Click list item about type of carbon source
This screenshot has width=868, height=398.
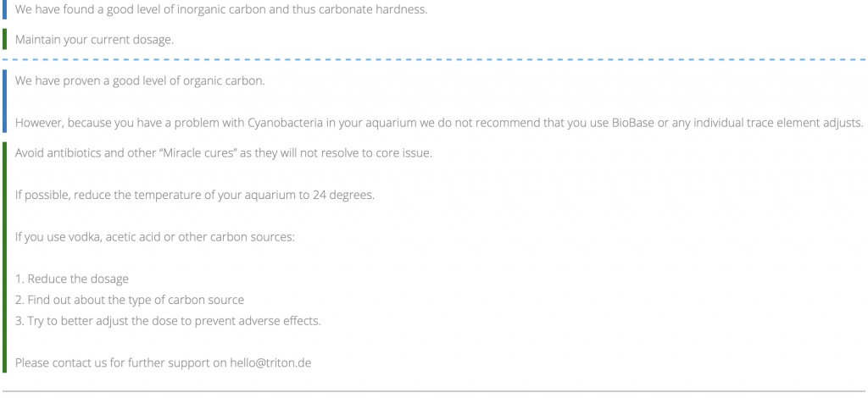pos(130,300)
